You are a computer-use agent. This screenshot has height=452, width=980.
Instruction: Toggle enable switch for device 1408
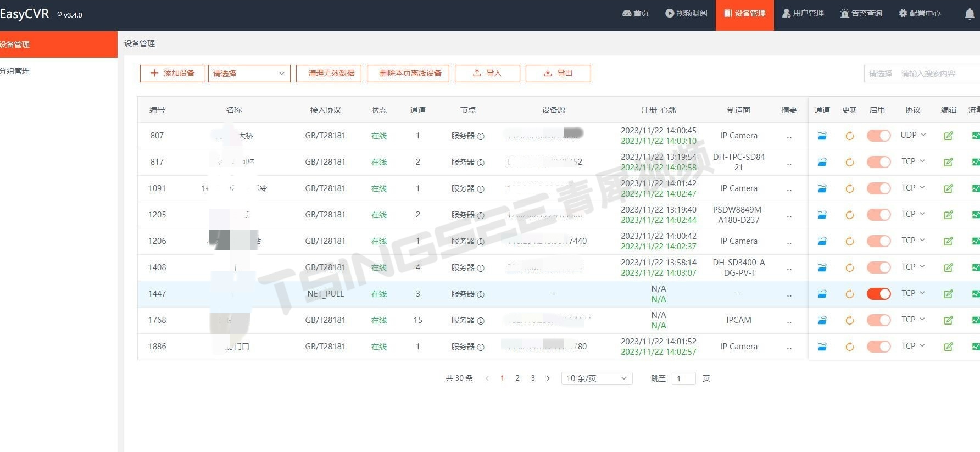pyautogui.click(x=878, y=267)
